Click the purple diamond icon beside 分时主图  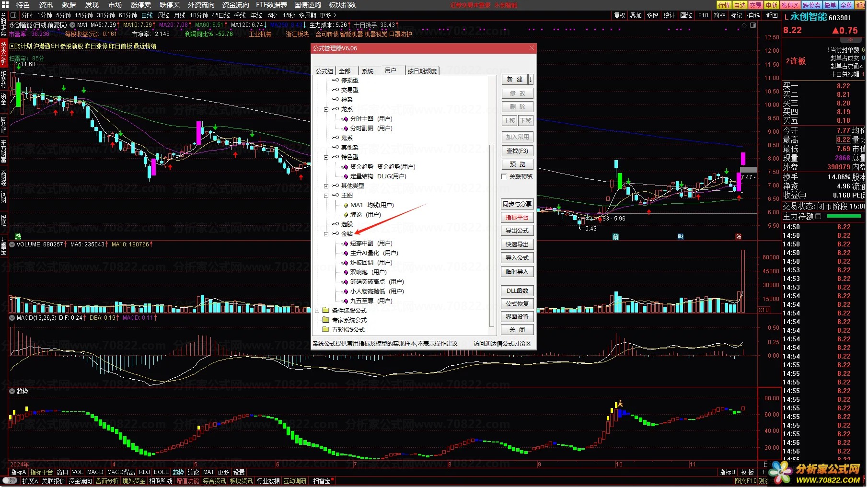point(346,119)
